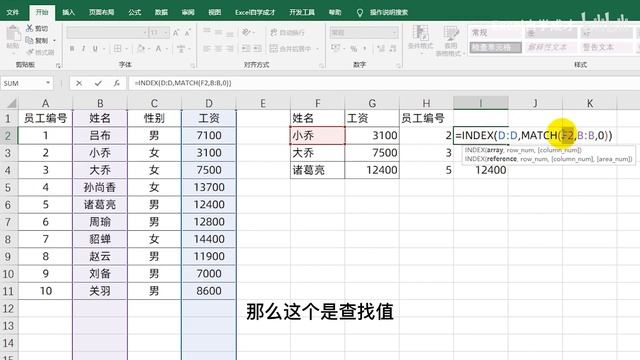The height and width of the screenshot is (360, 640).
Task: Click the cell with salary 13700
Action: [x=209, y=187]
